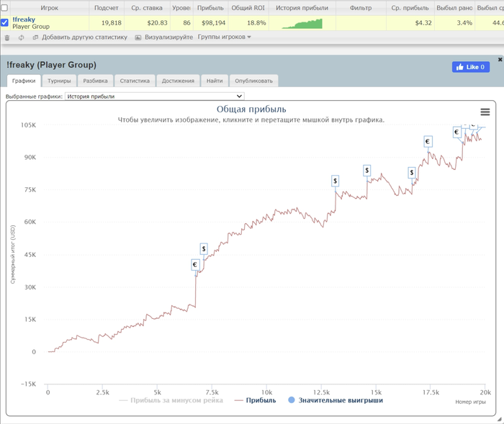
Task: Click the € win marker near 6.7k games
Action: (x=195, y=265)
